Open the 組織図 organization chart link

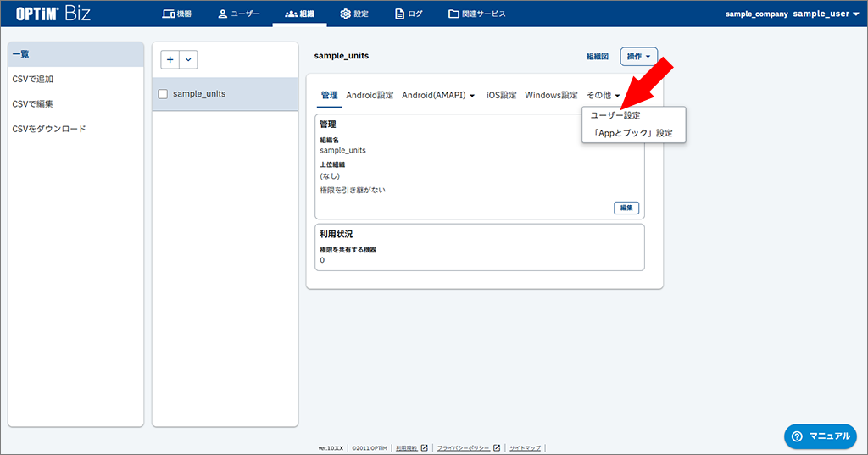click(x=598, y=57)
